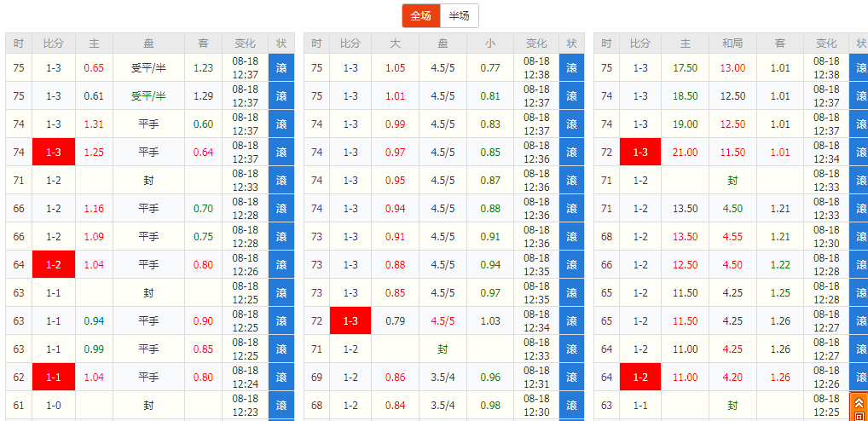Click 滚 badge beside the 1-0 score row
This screenshot has height=421, width=868.
tap(281, 406)
